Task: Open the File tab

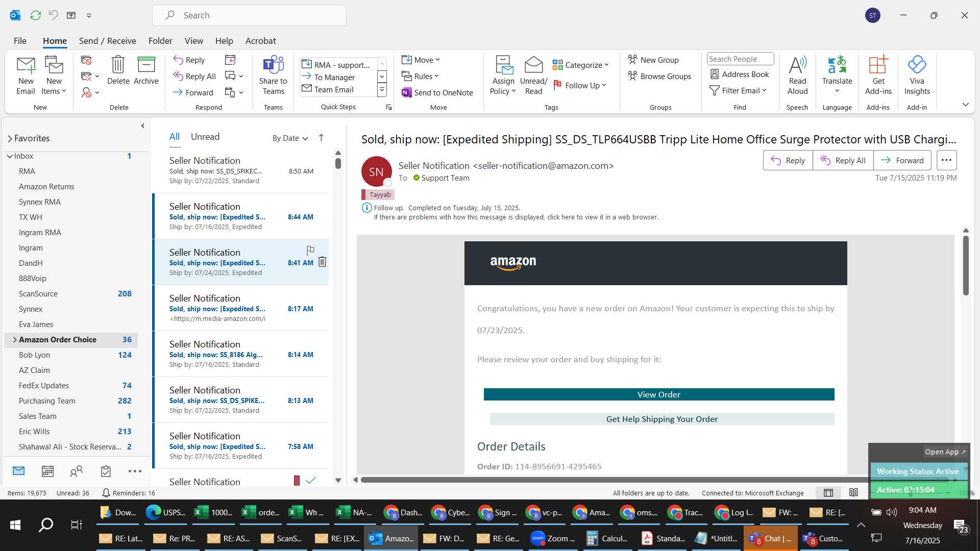Action: [20, 41]
